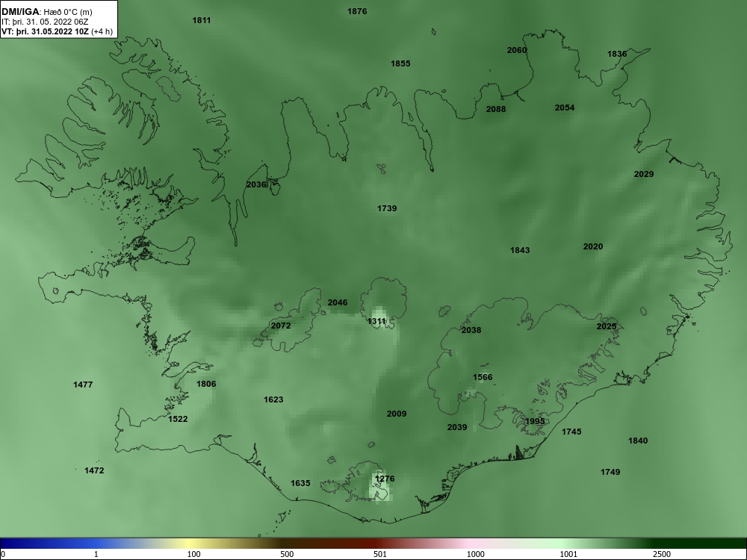Click the IT 06Z initialization time line
Viewport: 747px width, 560px height.
[45, 22]
